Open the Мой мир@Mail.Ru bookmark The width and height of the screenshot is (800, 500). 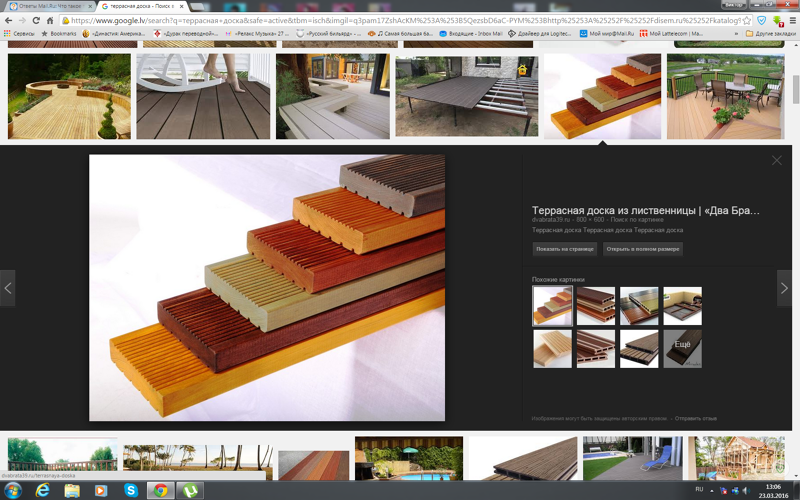click(607, 33)
